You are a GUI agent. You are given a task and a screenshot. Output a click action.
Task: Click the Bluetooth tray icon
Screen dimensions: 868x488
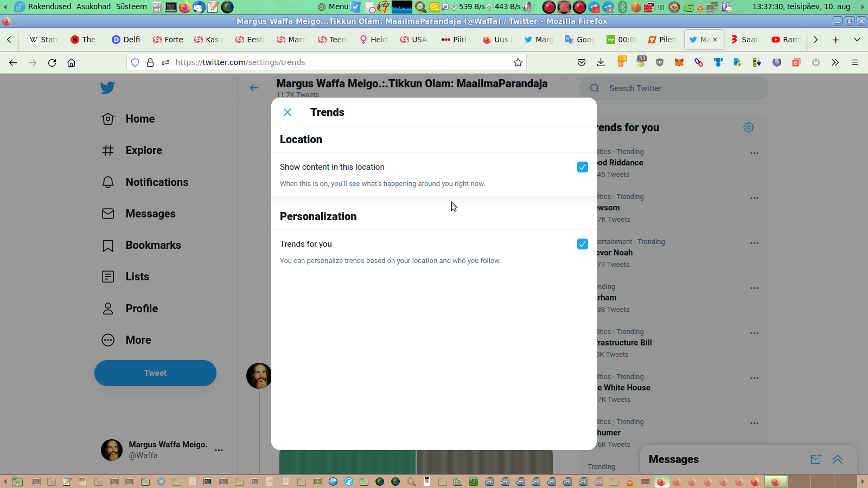pyautogui.click(x=623, y=7)
